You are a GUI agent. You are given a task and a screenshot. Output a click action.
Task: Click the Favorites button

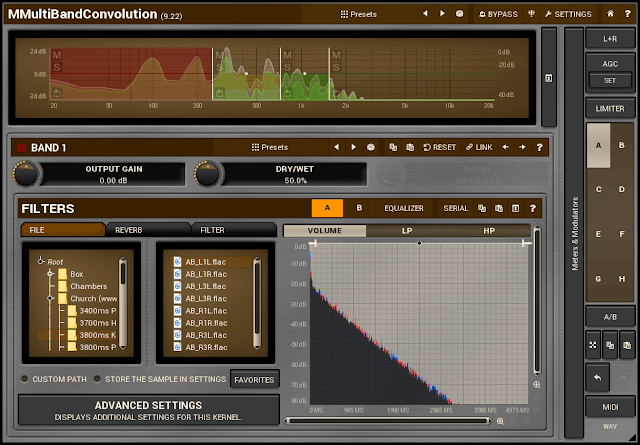click(x=254, y=380)
